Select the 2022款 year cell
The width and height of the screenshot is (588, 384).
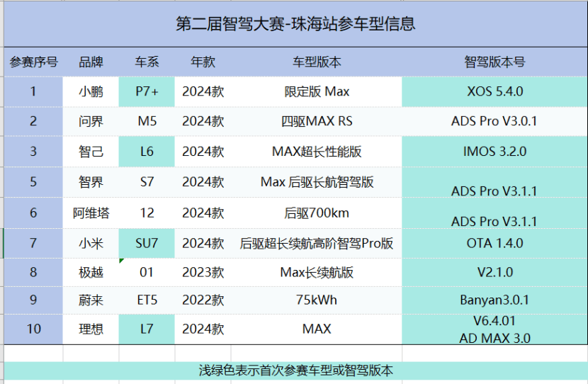click(x=203, y=300)
